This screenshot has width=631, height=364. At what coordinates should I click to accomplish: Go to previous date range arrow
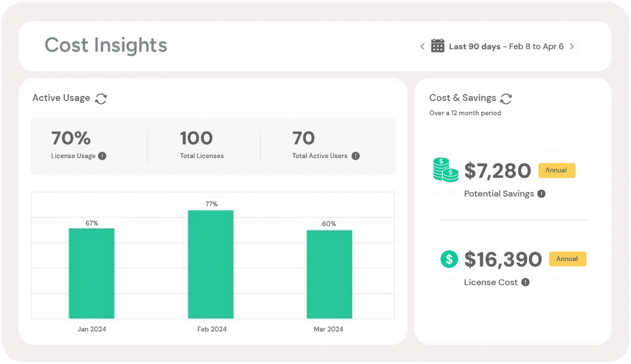click(x=422, y=46)
